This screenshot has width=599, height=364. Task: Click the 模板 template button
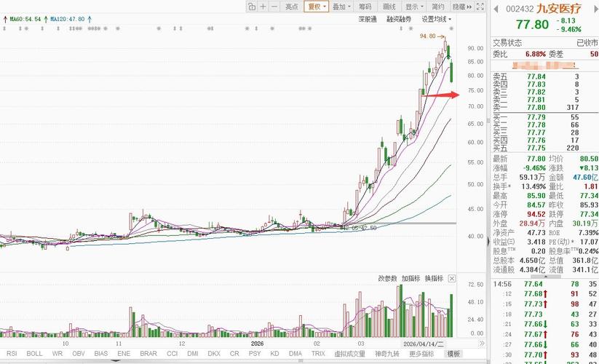[453, 354]
